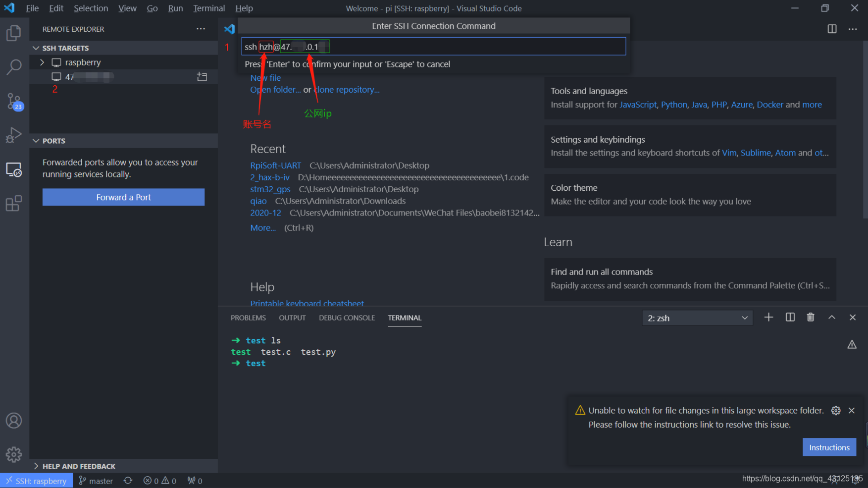Open errors and warnings count in status bar
The width and height of the screenshot is (868, 488).
click(x=159, y=481)
